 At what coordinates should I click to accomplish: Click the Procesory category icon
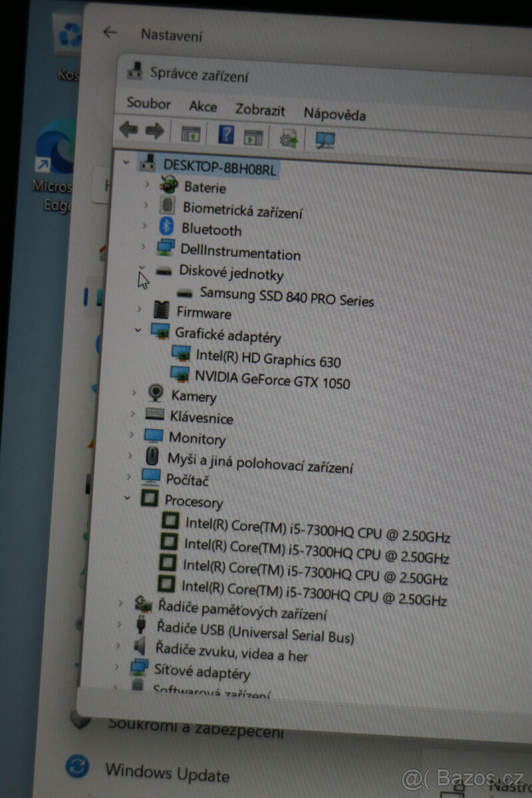click(x=150, y=498)
